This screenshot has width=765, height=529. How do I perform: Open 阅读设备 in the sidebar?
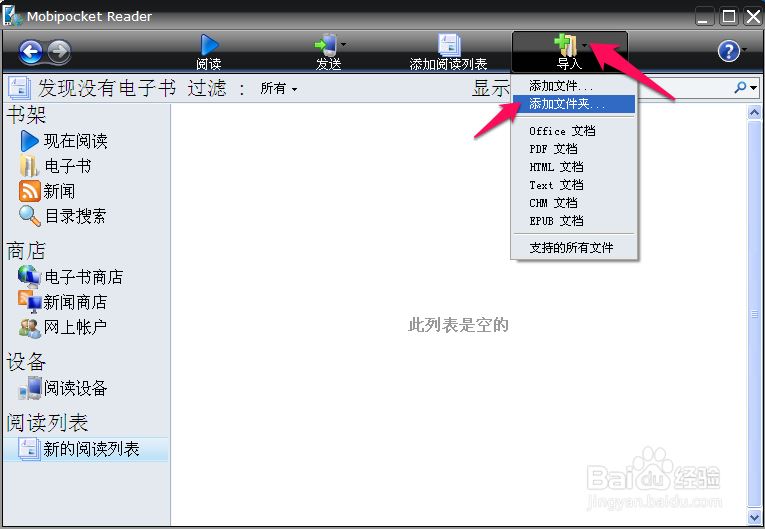[x=76, y=388]
